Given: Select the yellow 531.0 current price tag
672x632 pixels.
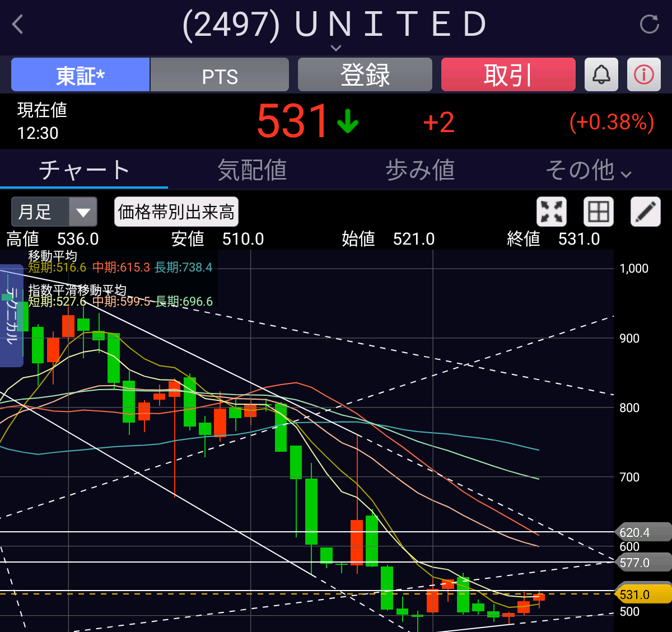Looking at the screenshot, I should point(643,594).
